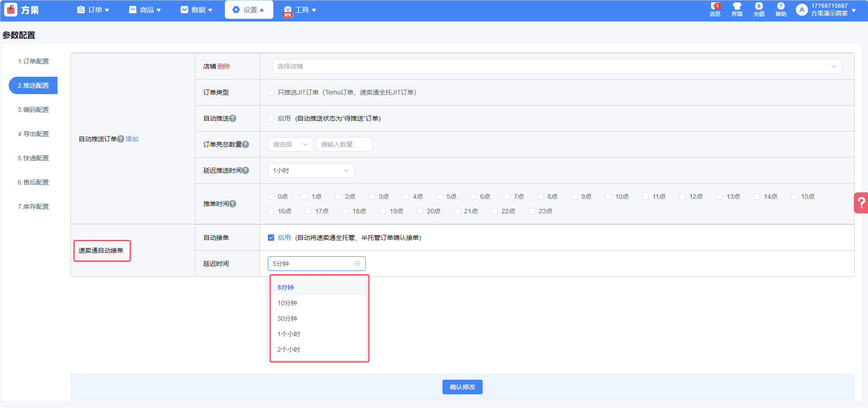This screenshot has height=408, width=868.
Task: Choose 30分钟 from the delay list
Action: click(288, 318)
